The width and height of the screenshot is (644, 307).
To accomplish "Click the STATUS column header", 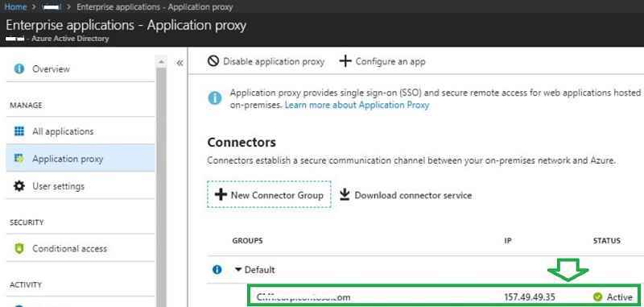I will click(607, 240).
